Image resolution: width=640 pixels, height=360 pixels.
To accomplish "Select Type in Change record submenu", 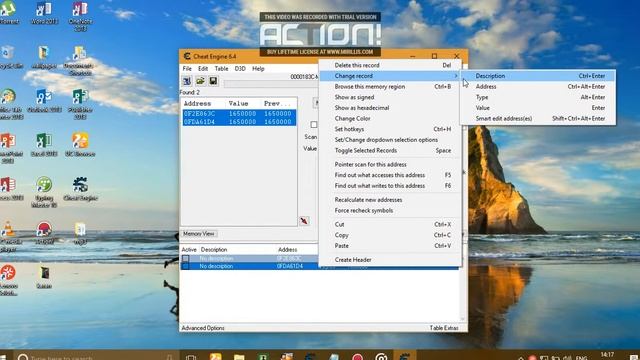I will click(x=538, y=97).
